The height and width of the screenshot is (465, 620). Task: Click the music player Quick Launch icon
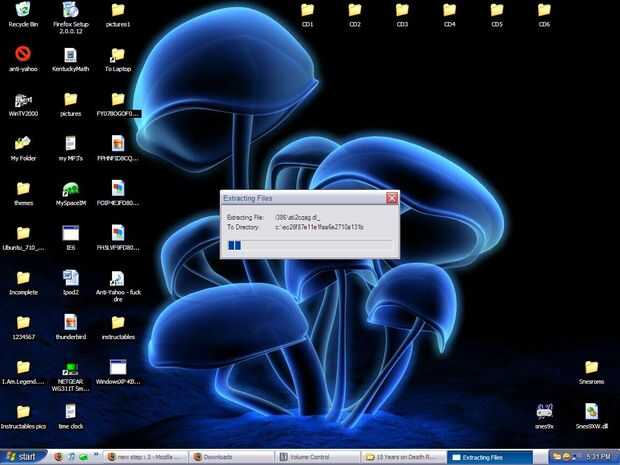tap(71, 457)
